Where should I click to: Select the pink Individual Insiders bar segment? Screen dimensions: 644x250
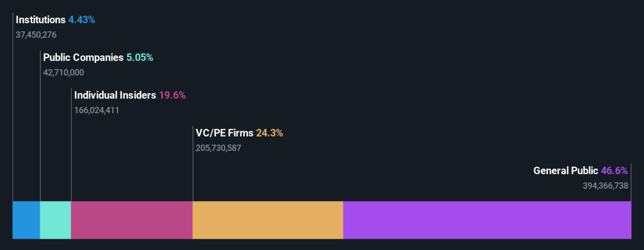131,220
